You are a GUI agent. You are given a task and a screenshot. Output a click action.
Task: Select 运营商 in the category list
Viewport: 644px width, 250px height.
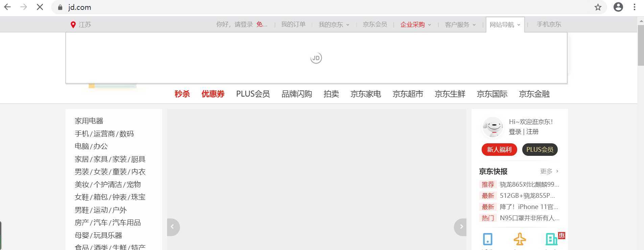click(104, 134)
